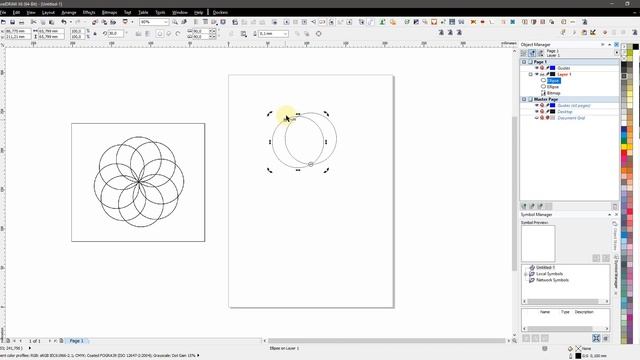
Task: Collapse the Symbol Manager docker arrow
Action: (609, 215)
